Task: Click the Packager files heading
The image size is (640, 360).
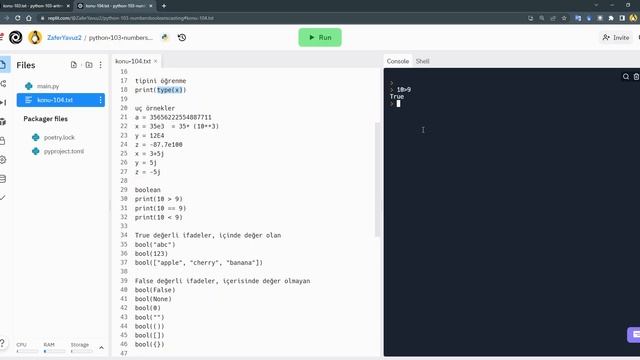Action: click(x=45, y=119)
